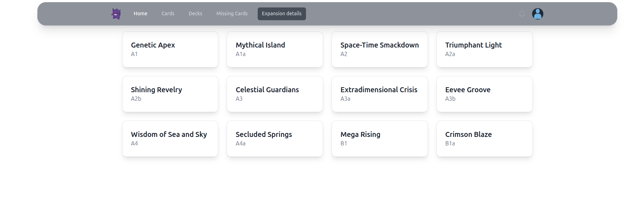Screen dimensions: 644x216
Task: Open Space-Time Smackdown expansion
Action: click(x=380, y=49)
